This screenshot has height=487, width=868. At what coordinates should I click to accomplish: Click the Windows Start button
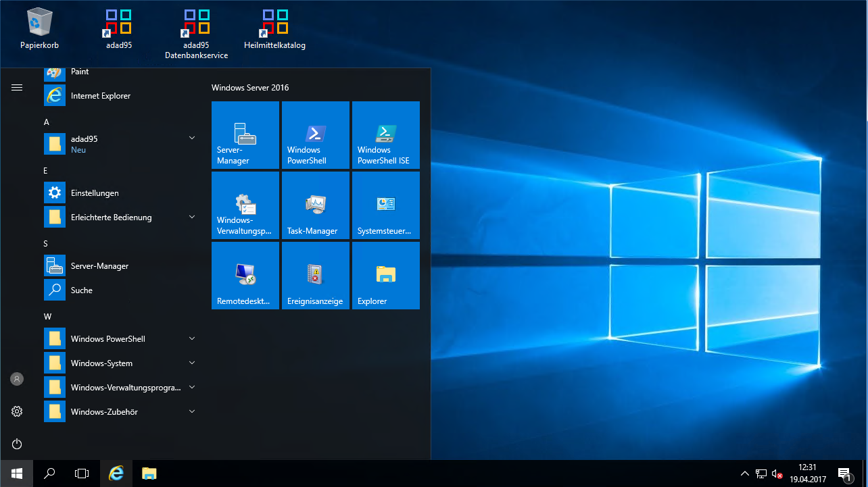pos(16,473)
